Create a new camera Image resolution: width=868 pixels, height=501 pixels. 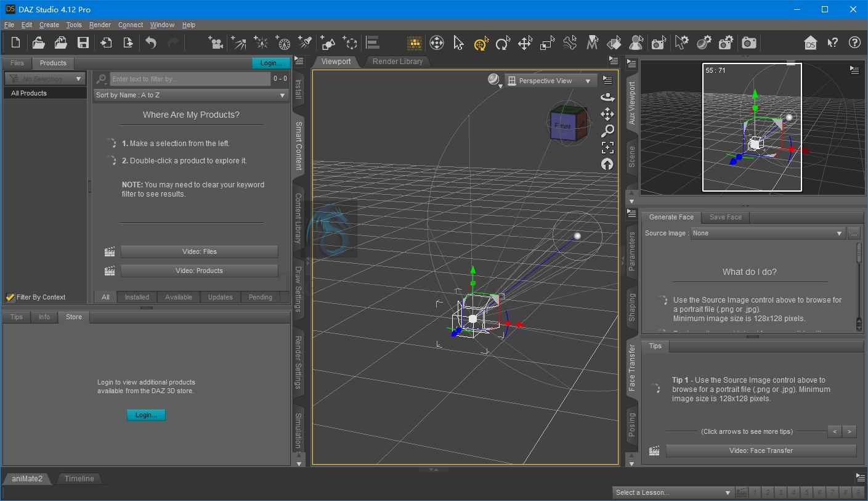tap(216, 43)
